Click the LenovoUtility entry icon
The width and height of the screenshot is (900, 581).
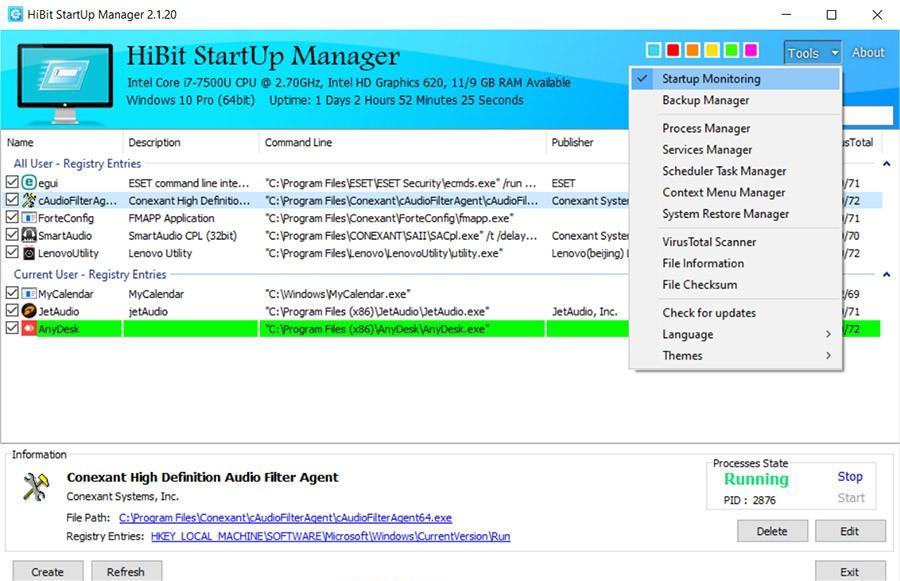[x=29, y=253]
